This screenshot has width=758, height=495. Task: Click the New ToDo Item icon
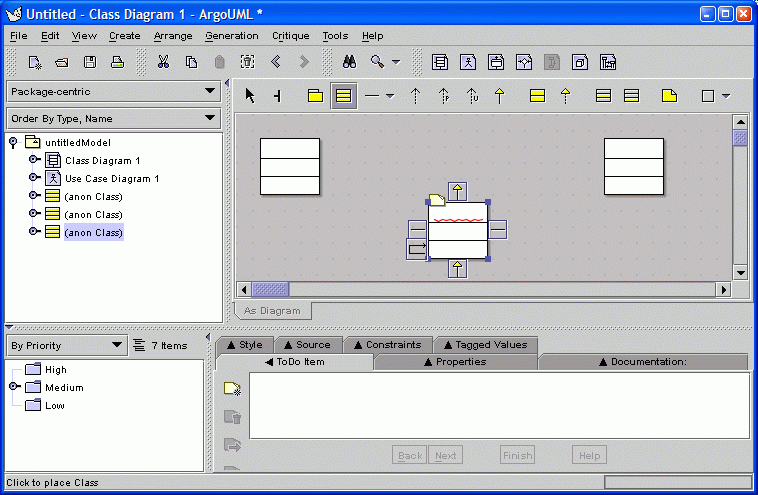pos(233,389)
